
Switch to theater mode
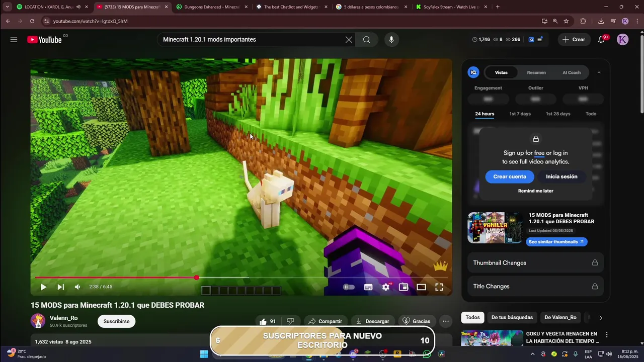click(x=421, y=287)
